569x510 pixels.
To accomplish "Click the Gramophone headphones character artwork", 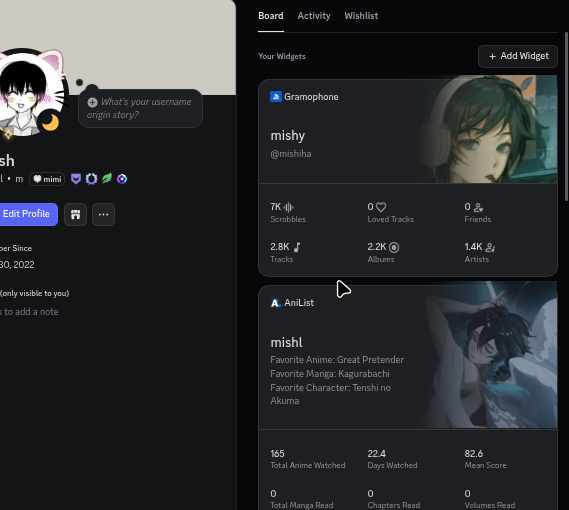I will 488,129.
